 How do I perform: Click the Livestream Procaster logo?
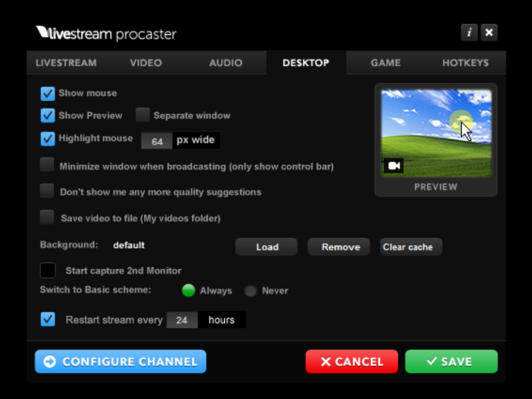coord(106,34)
